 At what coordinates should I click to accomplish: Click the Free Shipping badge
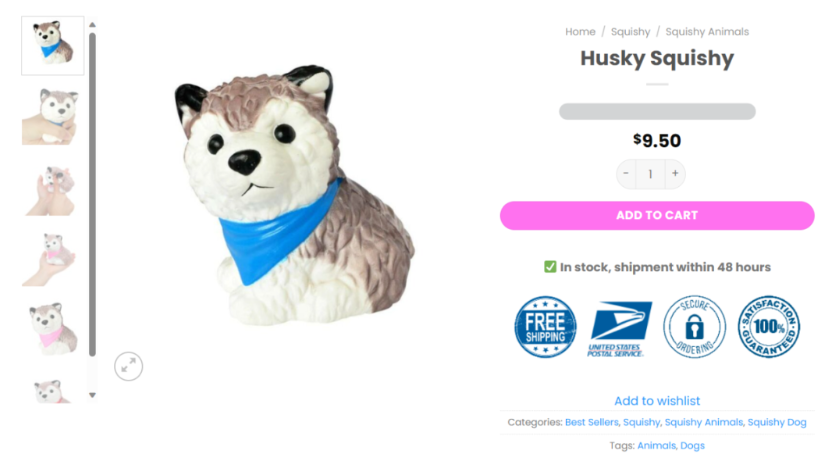pos(545,327)
